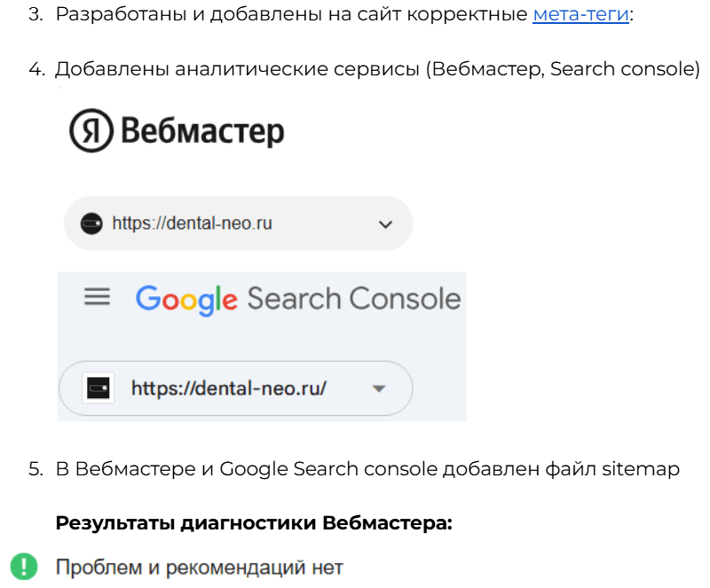This screenshot has height=588, width=710.
Task: Click the colorful Google logo
Action: 186,299
